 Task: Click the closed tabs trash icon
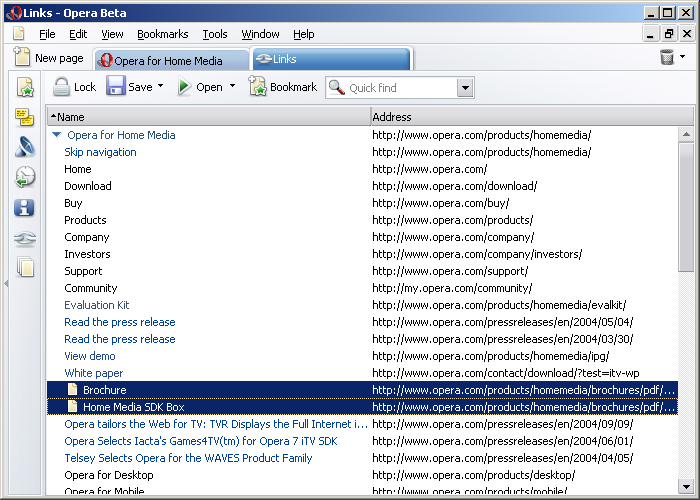(667, 58)
